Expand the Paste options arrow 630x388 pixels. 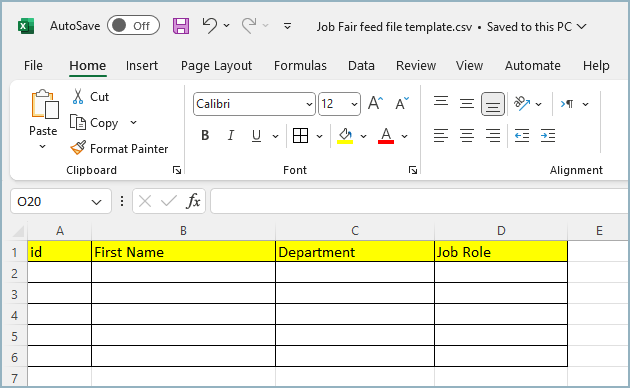[x=42, y=147]
